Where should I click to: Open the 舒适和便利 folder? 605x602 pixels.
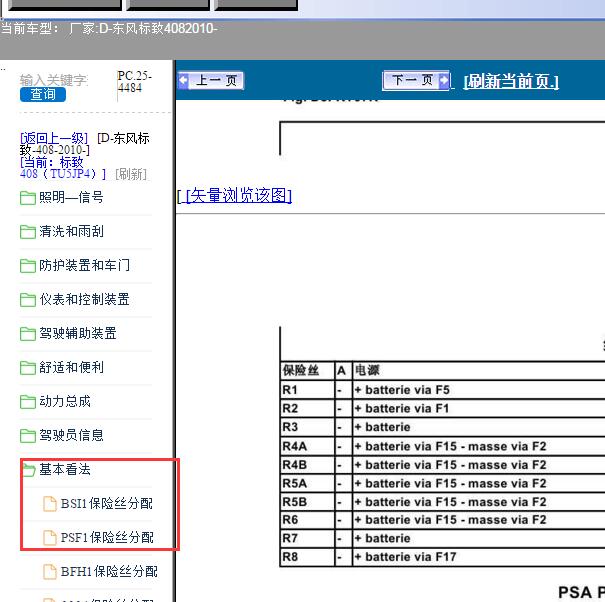click(x=71, y=367)
